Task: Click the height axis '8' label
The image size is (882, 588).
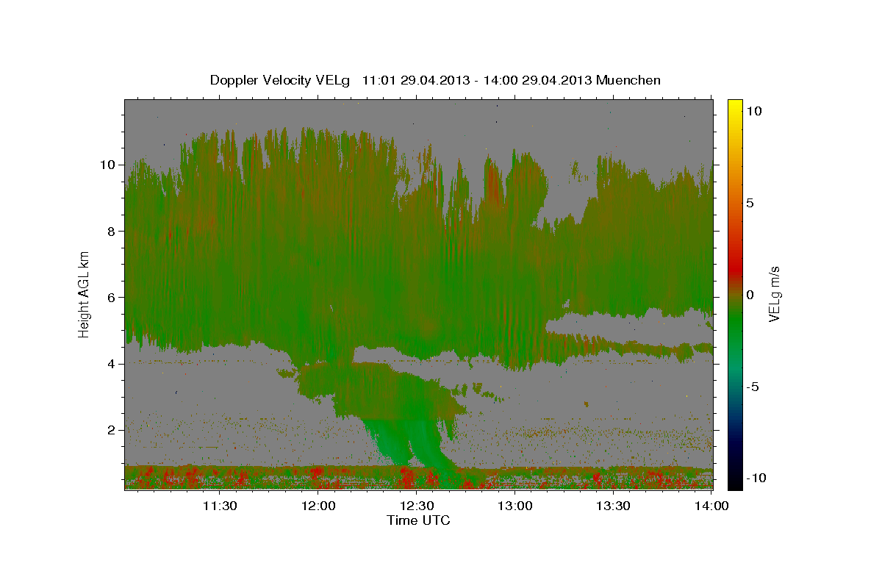Action: [112, 231]
